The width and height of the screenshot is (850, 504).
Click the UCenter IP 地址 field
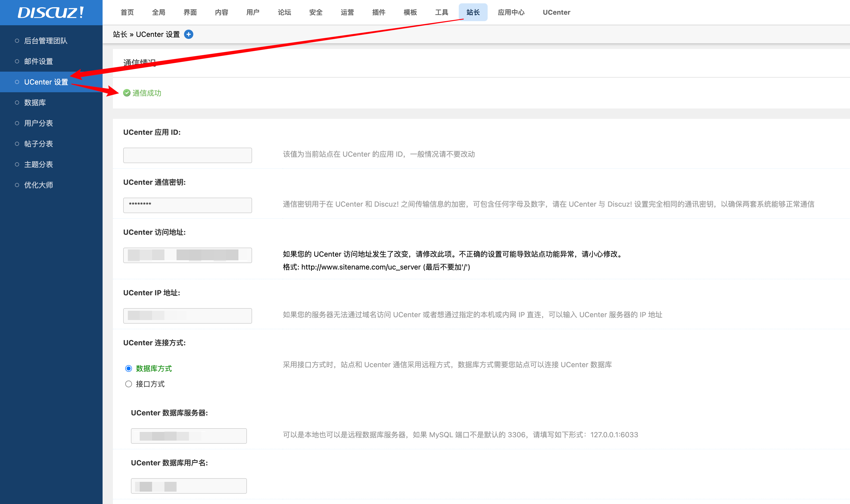(x=187, y=316)
